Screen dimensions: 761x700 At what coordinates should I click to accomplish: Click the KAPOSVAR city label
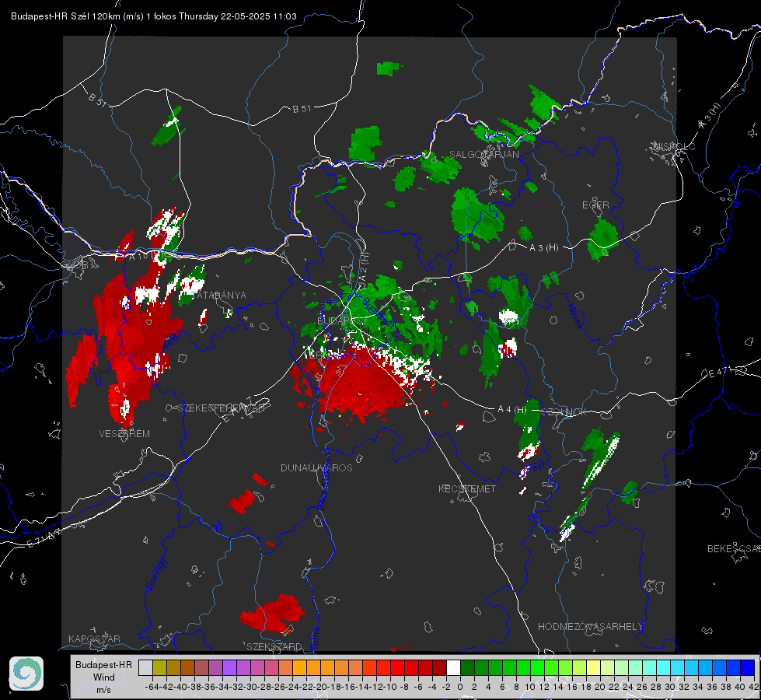pos(94,639)
